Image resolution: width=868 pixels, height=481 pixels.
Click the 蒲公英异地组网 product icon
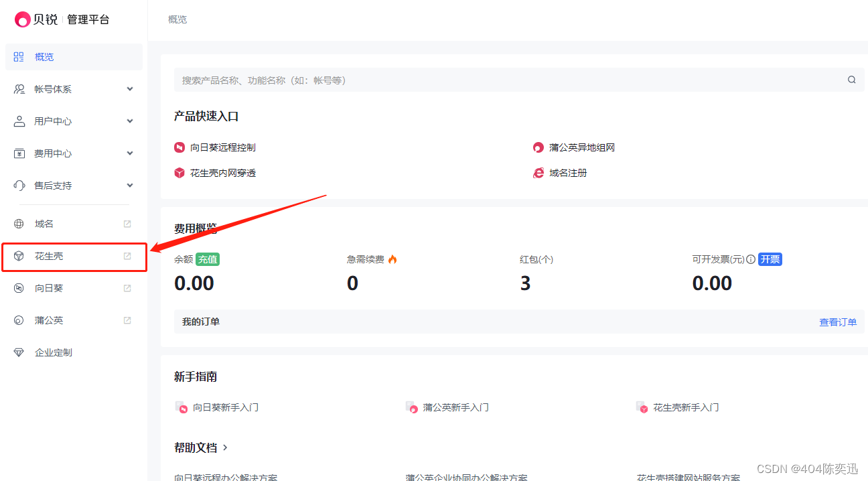pyautogui.click(x=538, y=147)
